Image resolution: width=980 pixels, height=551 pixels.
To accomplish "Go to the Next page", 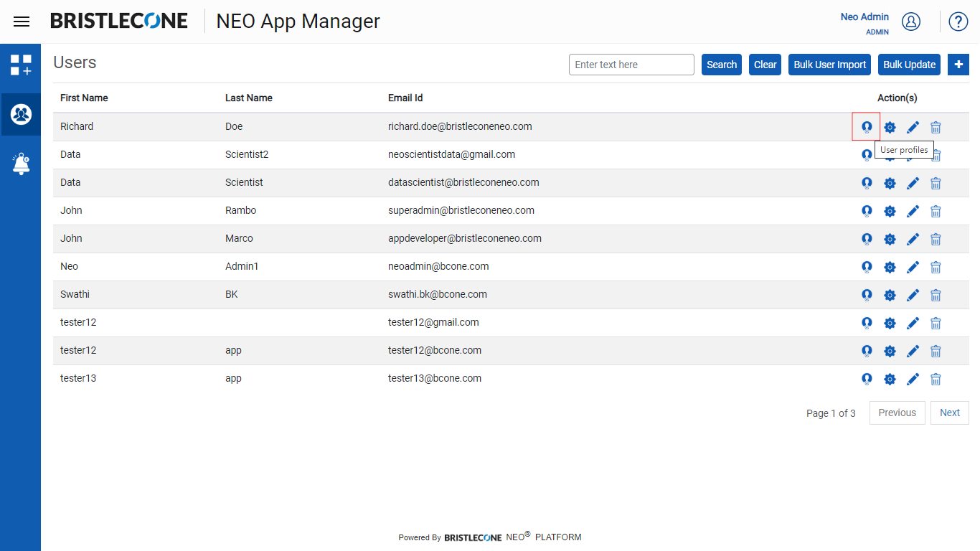I will point(950,413).
